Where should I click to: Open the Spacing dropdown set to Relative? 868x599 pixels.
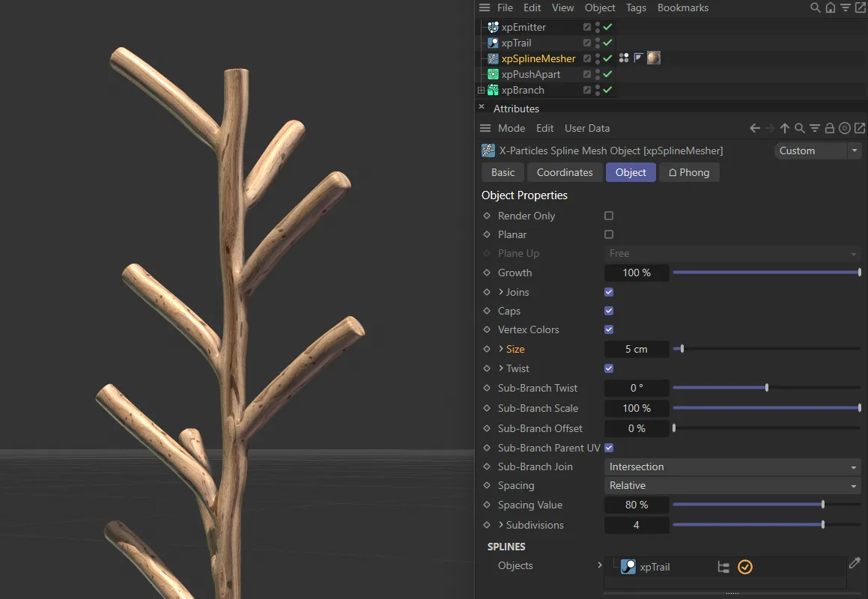(732, 485)
